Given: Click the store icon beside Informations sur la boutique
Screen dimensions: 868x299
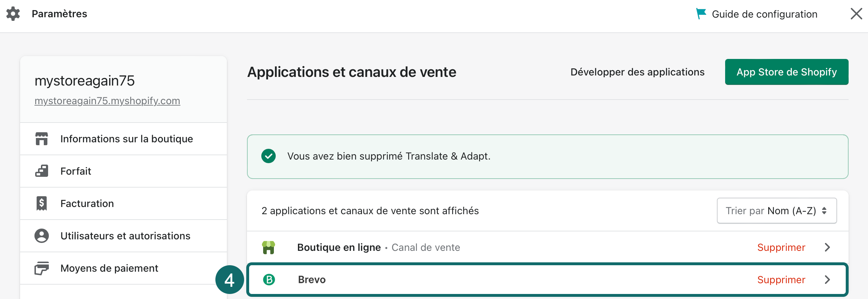Looking at the screenshot, I should pyautogui.click(x=42, y=139).
